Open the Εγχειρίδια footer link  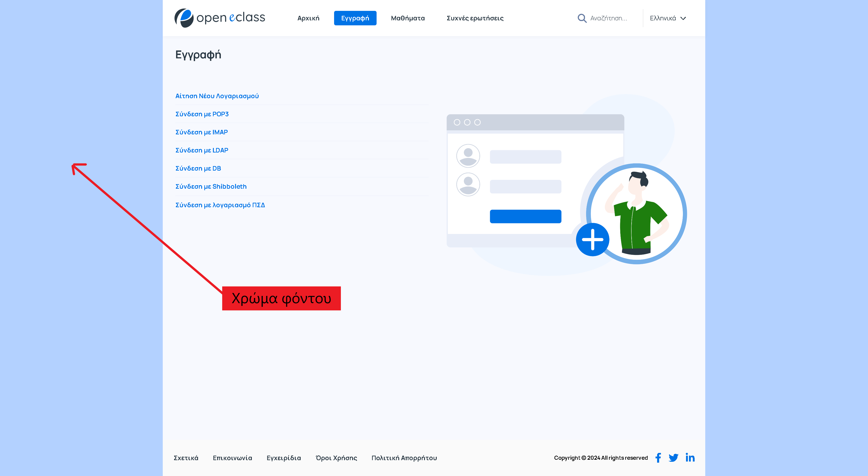(284, 458)
